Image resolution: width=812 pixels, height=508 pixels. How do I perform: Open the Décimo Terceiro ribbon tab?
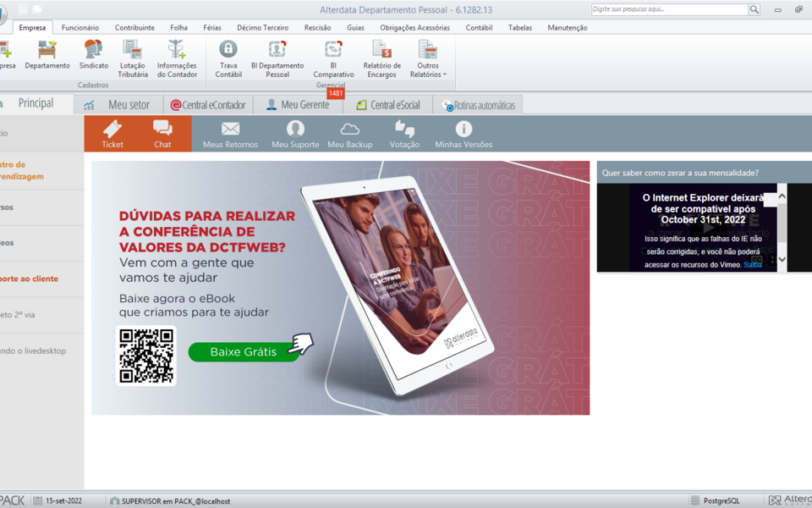coord(263,27)
